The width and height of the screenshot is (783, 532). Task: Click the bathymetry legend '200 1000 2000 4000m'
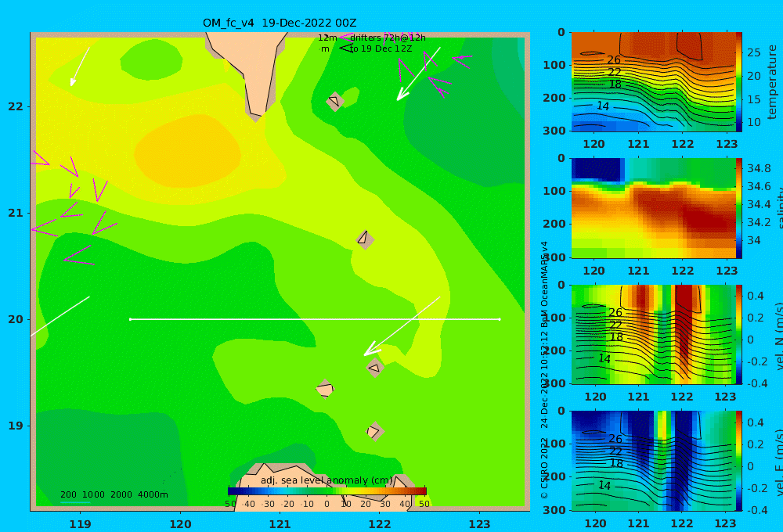coord(114,494)
